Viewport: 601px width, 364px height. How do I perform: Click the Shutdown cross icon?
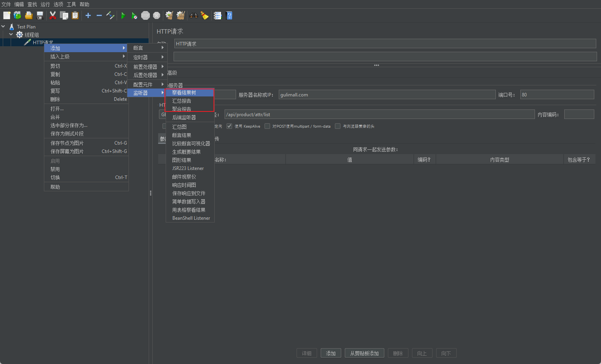(157, 15)
